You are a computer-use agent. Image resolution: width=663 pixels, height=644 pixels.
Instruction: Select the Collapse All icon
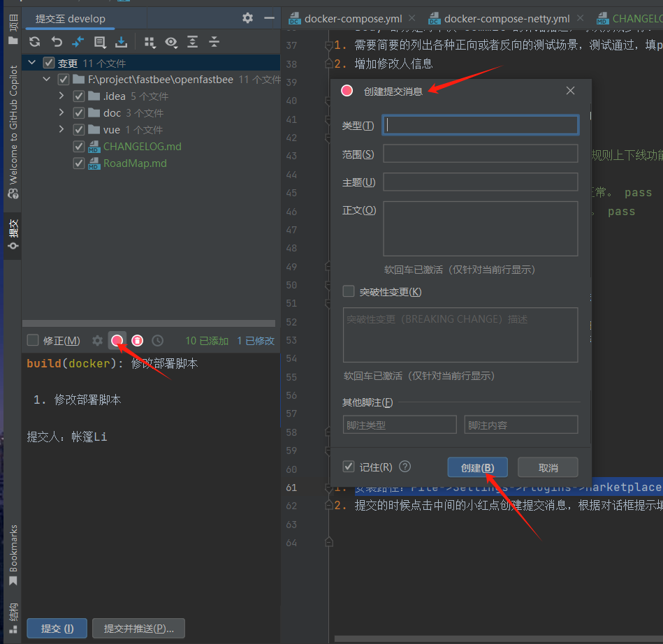pyautogui.click(x=214, y=42)
